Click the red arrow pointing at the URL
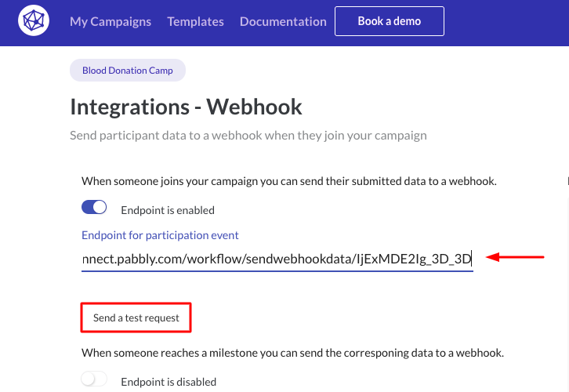 coord(515,257)
